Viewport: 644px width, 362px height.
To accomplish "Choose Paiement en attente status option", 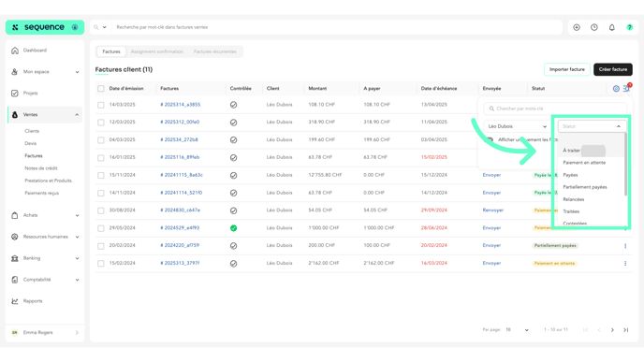I will point(584,163).
